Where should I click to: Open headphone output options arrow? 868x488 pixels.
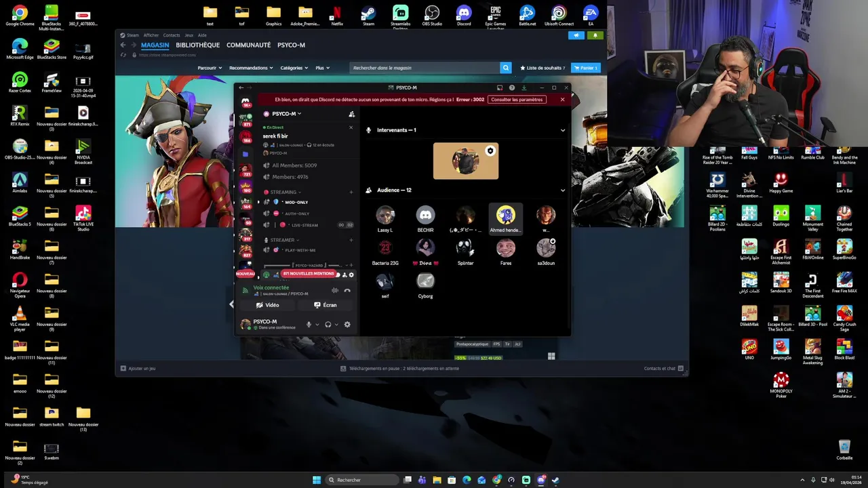[336, 324]
